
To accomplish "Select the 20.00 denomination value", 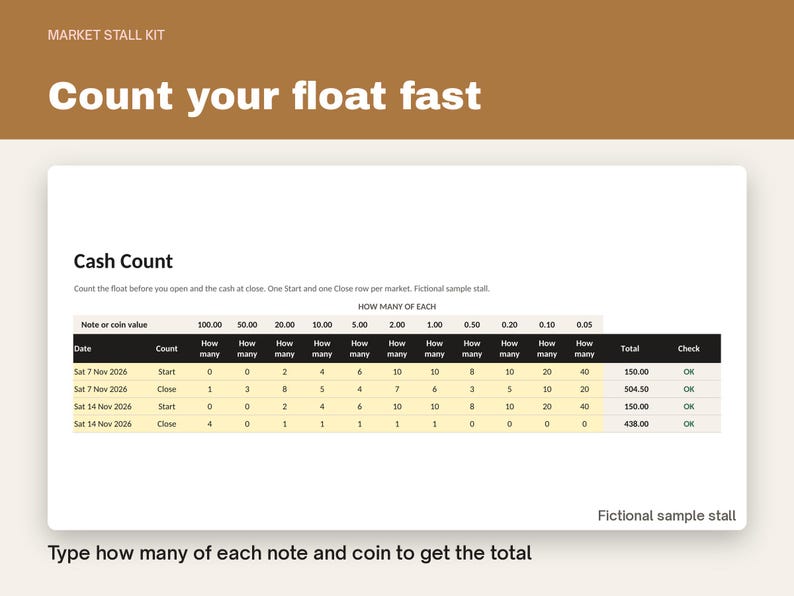I will point(285,325).
